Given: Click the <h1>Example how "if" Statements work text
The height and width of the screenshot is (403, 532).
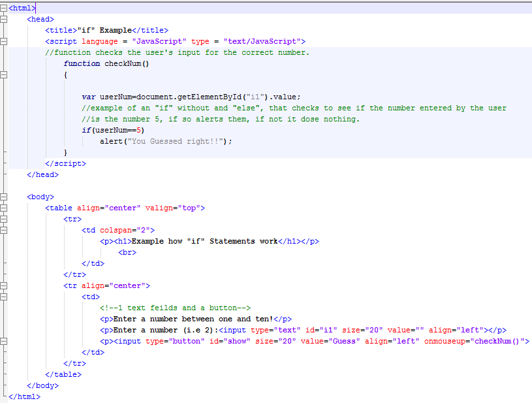Looking at the screenshot, I should click(x=196, y=241).
